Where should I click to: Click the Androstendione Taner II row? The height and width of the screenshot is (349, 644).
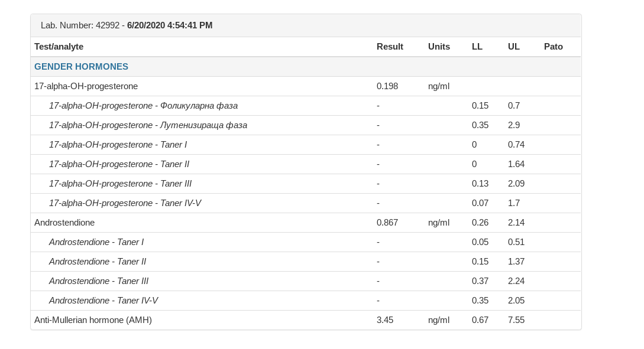[x=98, y=262]
